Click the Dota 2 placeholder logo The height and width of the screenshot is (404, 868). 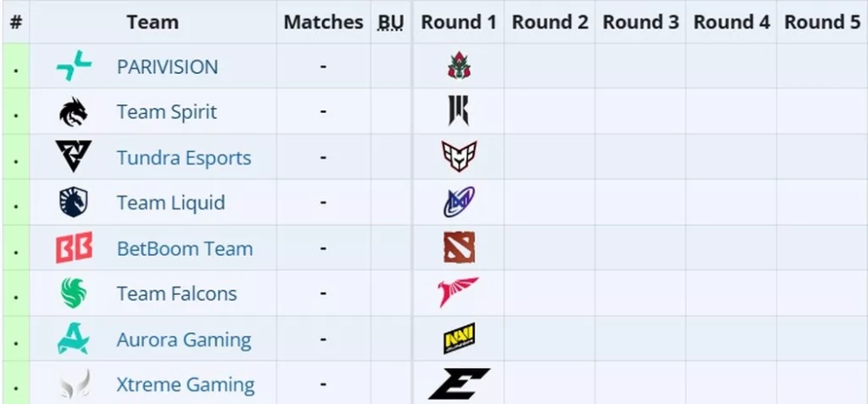click(x=459, y=247)
